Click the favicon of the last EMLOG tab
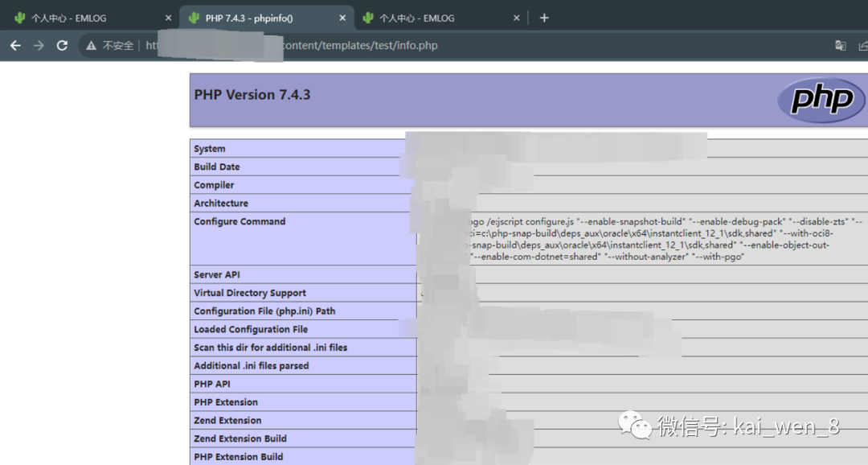868x465 pixels. click(368, 18)
